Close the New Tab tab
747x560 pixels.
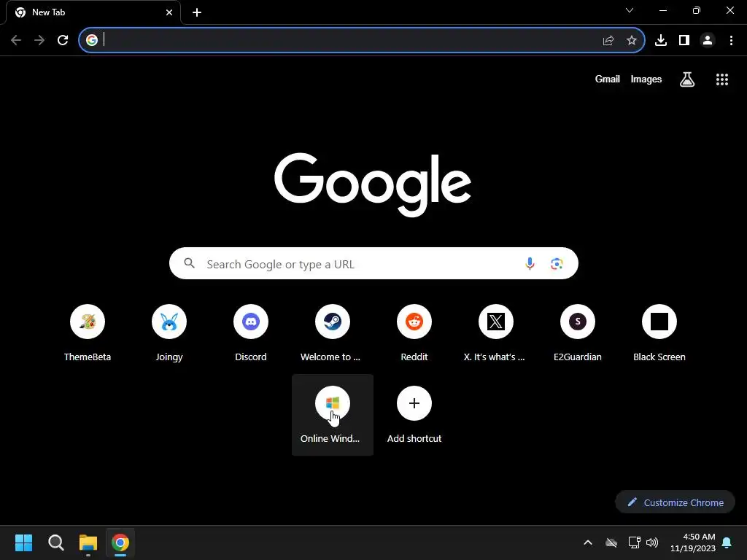pyautogui.click(x=169, y=12)
